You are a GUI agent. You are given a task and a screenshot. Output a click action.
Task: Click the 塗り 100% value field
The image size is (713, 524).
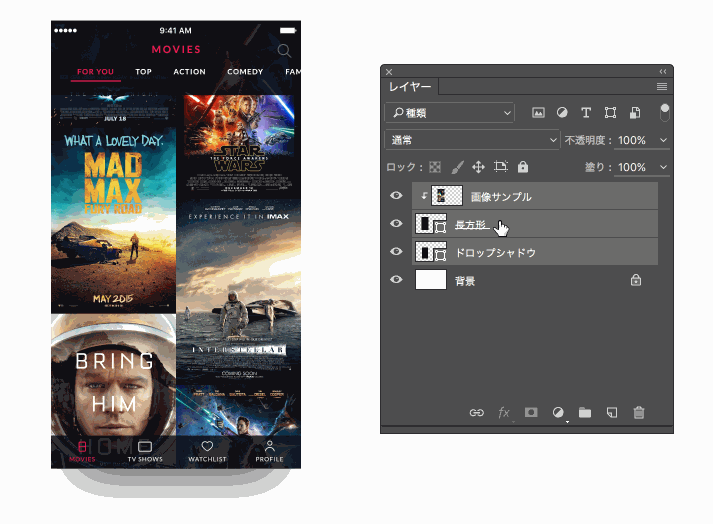pos(632,167)
